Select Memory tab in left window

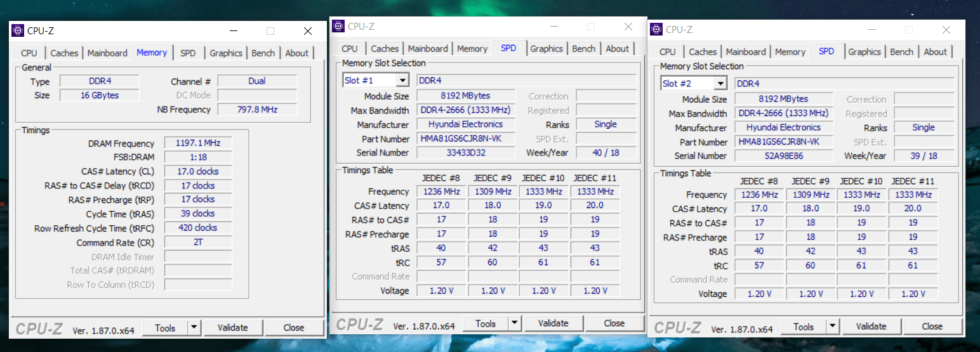click(152, 53)
